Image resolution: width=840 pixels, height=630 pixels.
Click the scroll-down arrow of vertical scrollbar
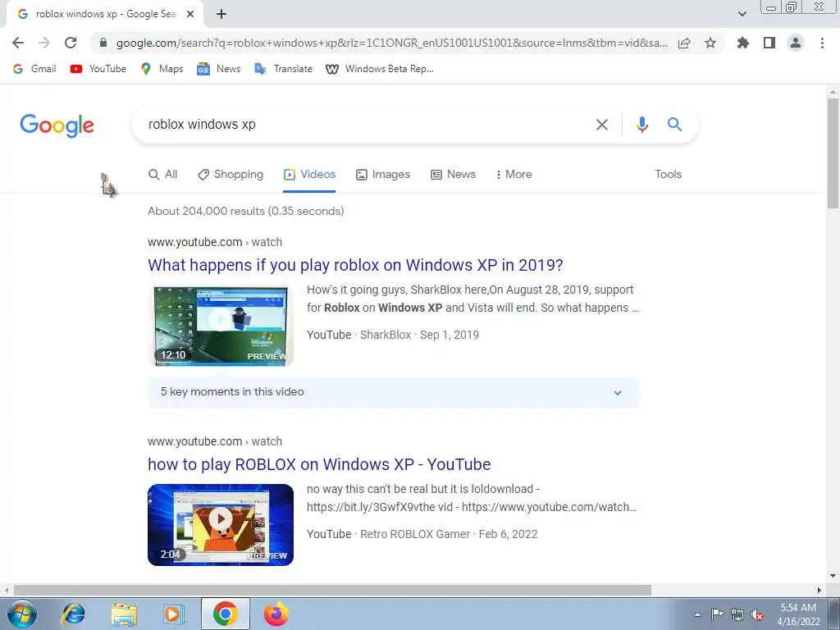[833, 577]
